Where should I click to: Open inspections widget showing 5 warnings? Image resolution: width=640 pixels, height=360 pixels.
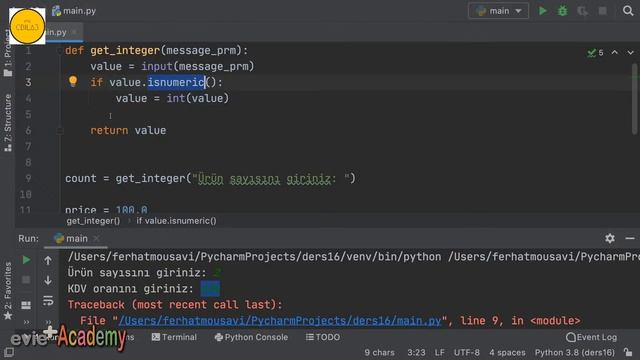tap(596, 53)
